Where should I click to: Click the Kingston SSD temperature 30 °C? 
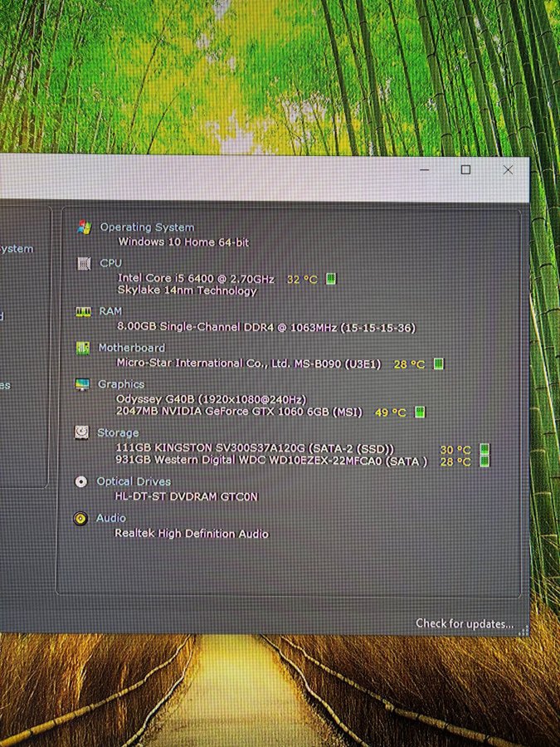tap(455, 450)
